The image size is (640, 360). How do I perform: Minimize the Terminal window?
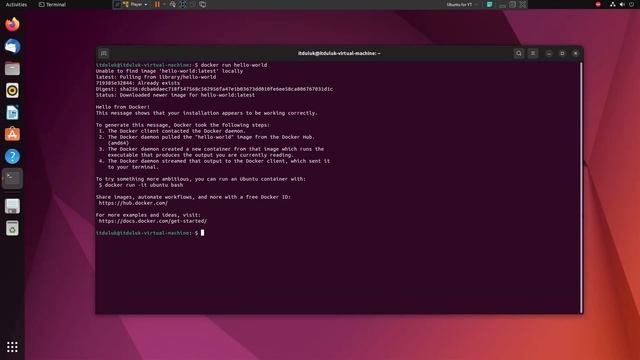549,53
